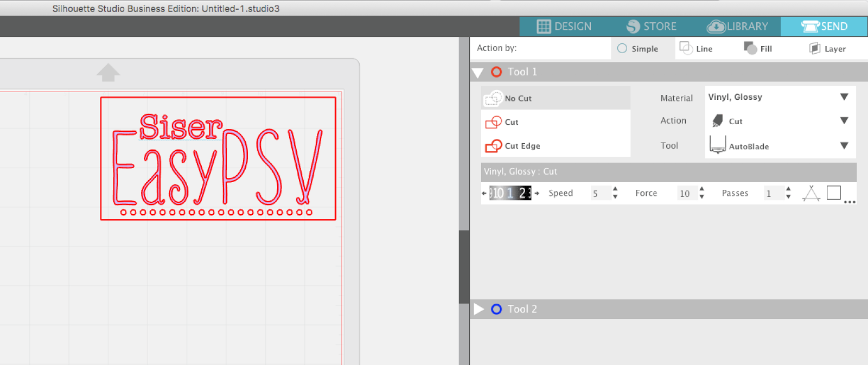The width and height of the screenshot is (868, 365).
Task: Increase the Passes value with up arrow
Action: [788, 189]
